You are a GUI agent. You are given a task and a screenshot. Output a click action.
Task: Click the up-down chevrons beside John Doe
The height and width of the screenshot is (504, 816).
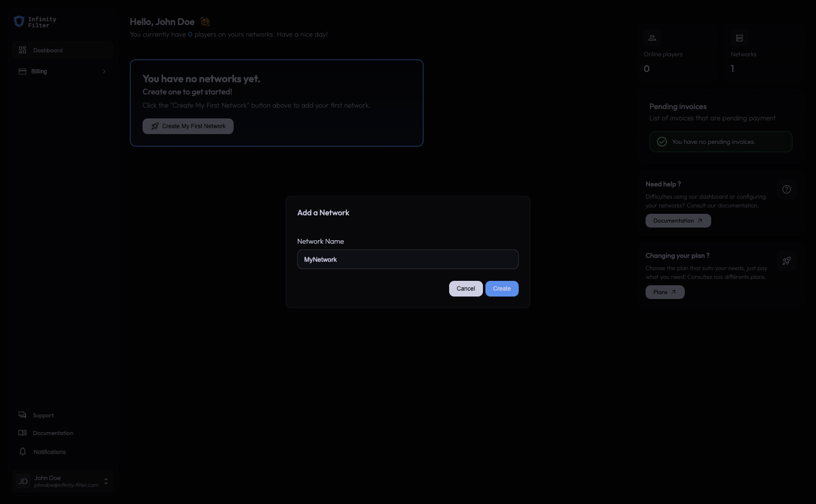pyautogui.click(x=106, y=481)
